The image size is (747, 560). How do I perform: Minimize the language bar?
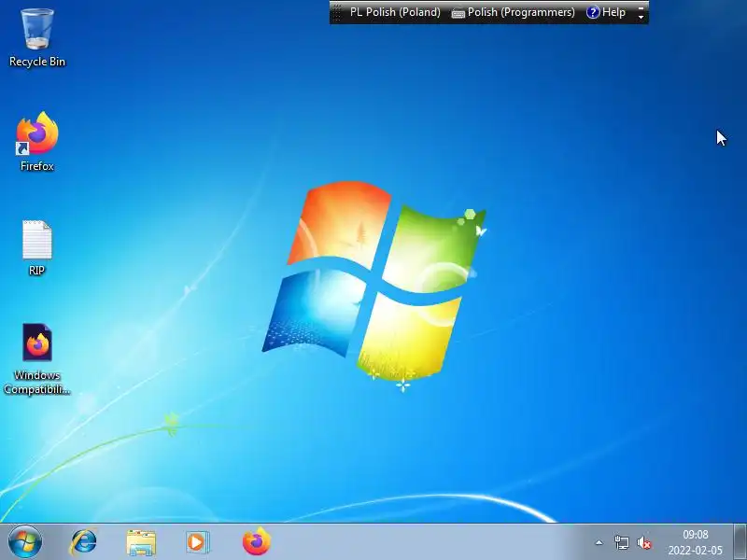[x=641, y=7]
